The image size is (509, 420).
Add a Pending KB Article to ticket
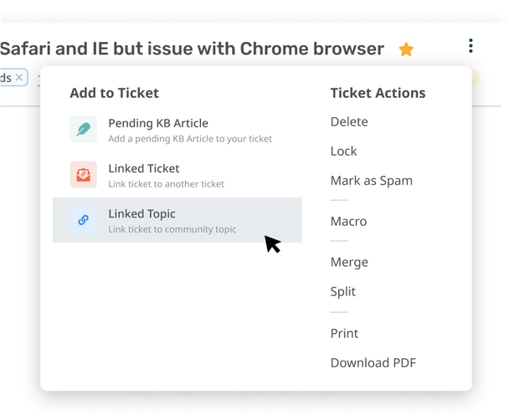158,123
